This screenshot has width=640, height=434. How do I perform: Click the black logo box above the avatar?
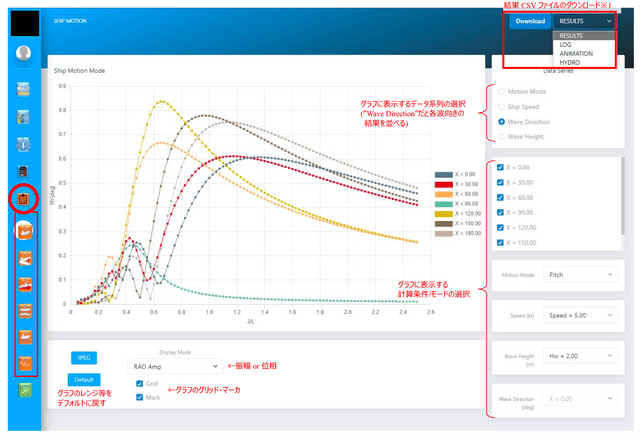point(25,23)
